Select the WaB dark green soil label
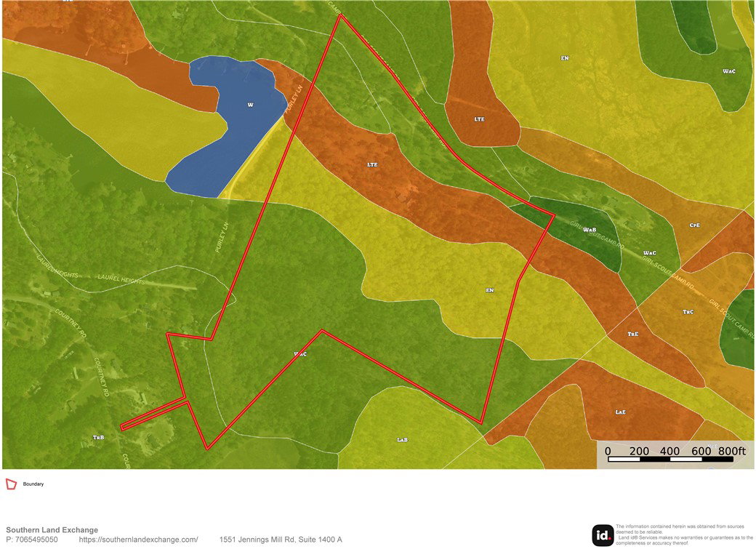 coord(590,230)
